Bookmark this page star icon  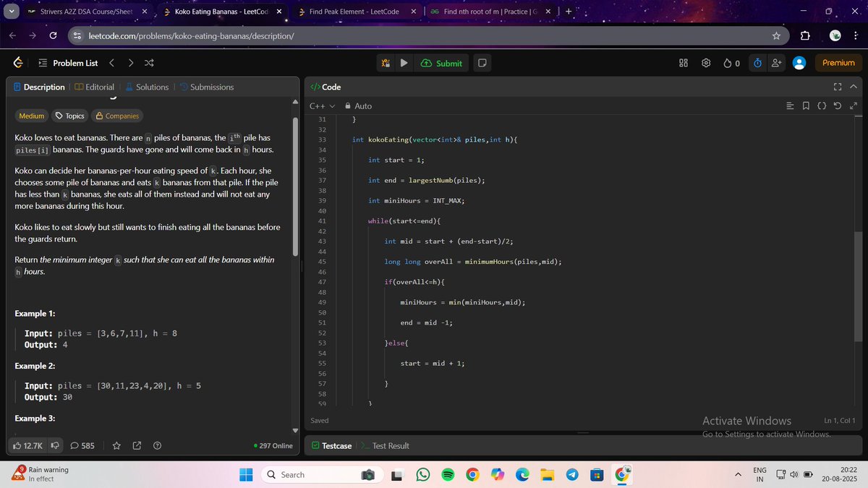click(x=776, y=36)
